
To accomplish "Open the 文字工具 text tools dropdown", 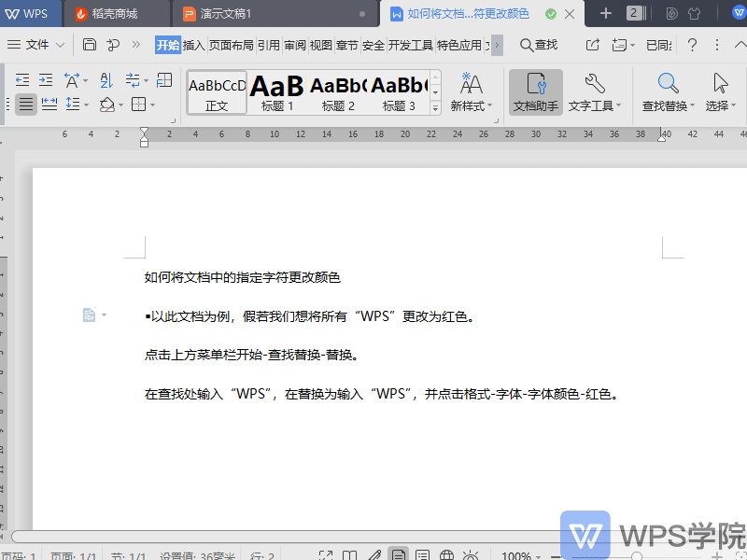I will click(594, 92).
